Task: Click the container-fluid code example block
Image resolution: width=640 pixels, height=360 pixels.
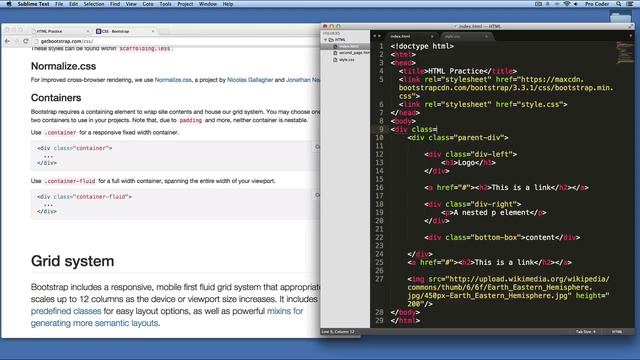Action: coord(176,204)
